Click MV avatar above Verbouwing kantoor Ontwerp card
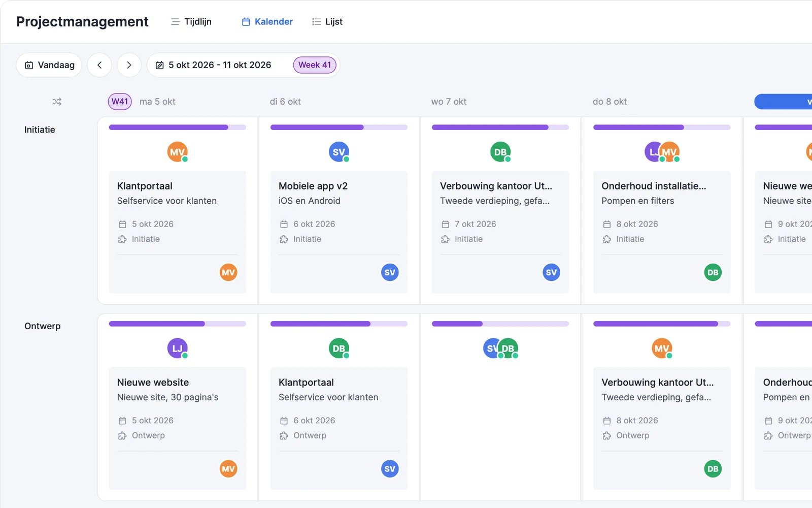Screen dimensions: 812x508 pos(662,348)
